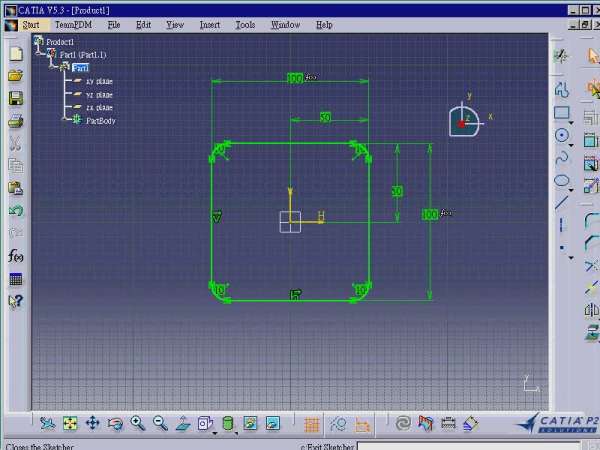Click the Zoom In magnifier

tap(138, 424)
